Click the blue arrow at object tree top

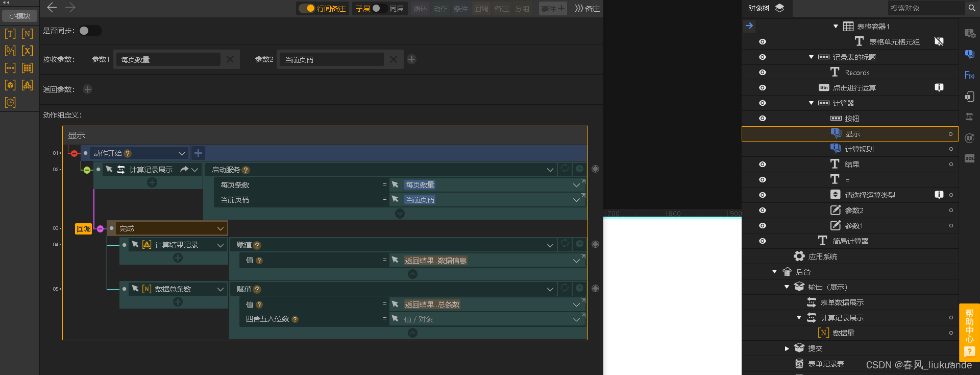click(749, 26)
